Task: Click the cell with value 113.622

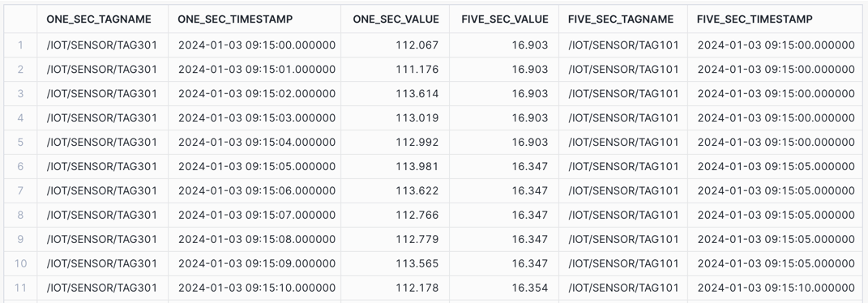Action: pyautogui.click(x=395, y=190)
